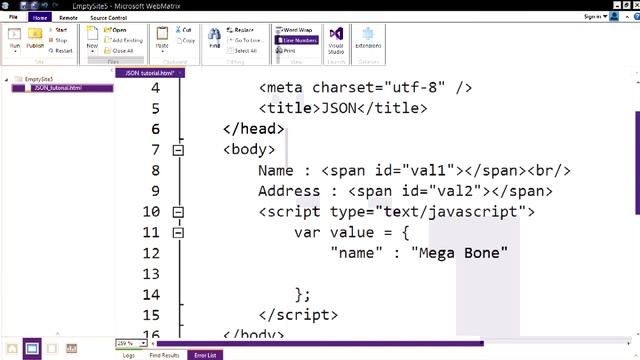Viewport: 640px width, 360px height.
Task: Click the Run site icon
Action: [15, 34]
